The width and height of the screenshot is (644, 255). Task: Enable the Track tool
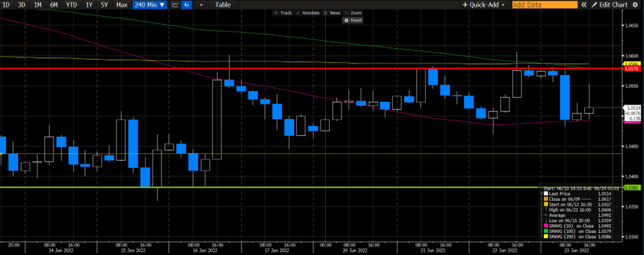283,13
